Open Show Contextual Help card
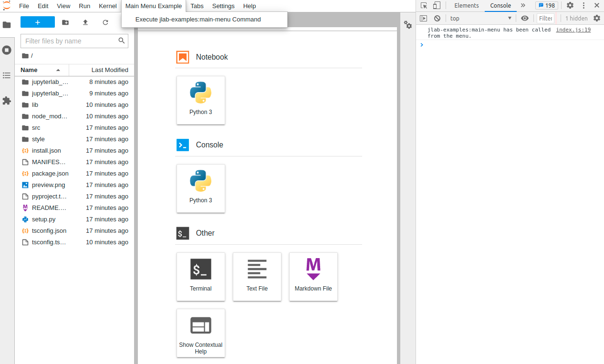The height and width of the screenshot is (364, 604). (201, 333)
